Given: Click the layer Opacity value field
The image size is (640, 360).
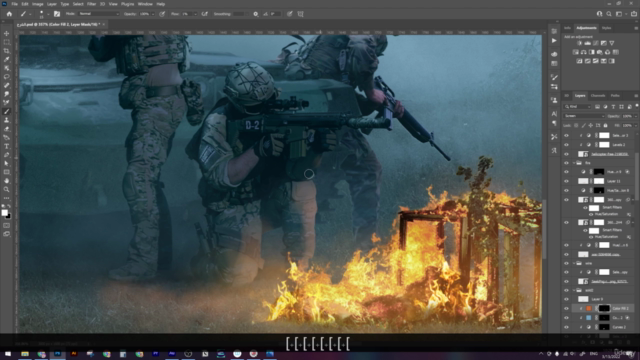Looking at the screenshot, I should coord(627,116).
